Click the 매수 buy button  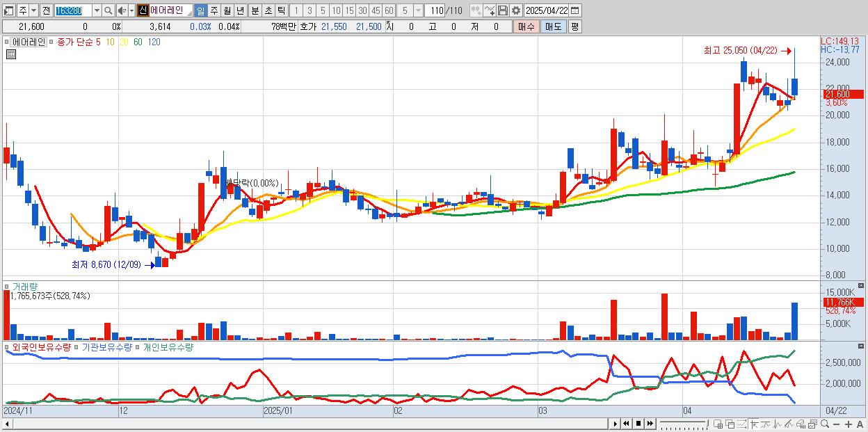point(527,26)
